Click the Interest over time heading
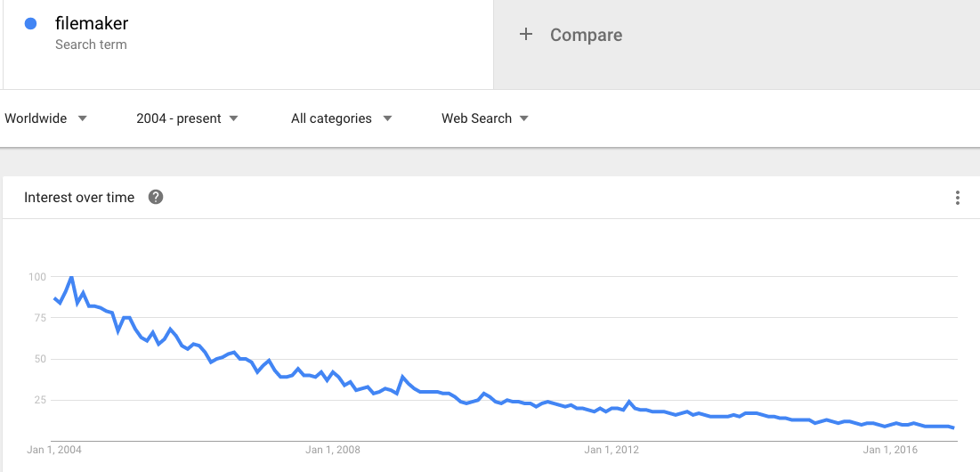980x472 pixels. [x=79, y=198]
